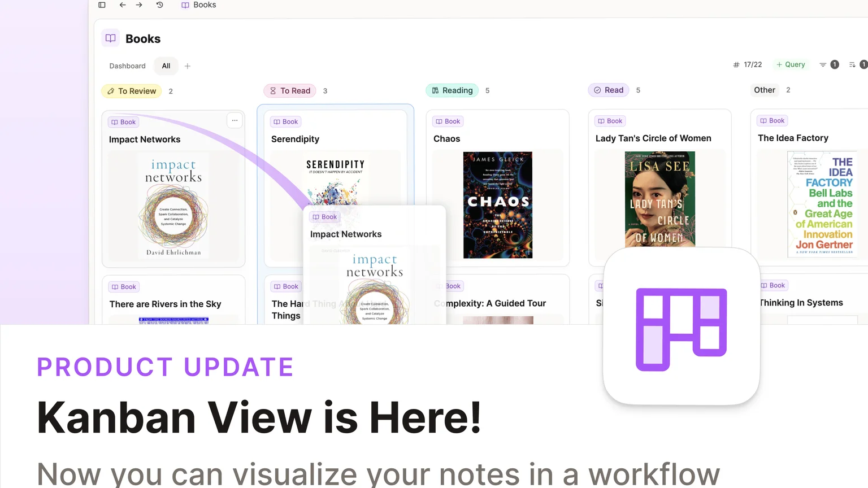Select the Read column status chip
Viewport: 868px width, 488px height.
coord(609,90)
